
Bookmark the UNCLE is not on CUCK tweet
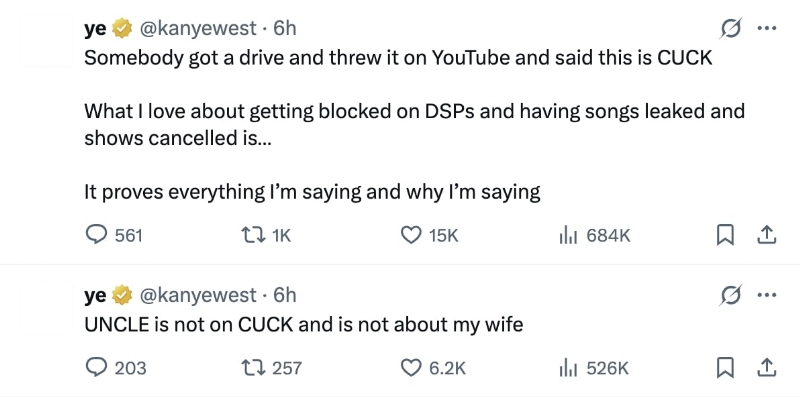(724, 367)
